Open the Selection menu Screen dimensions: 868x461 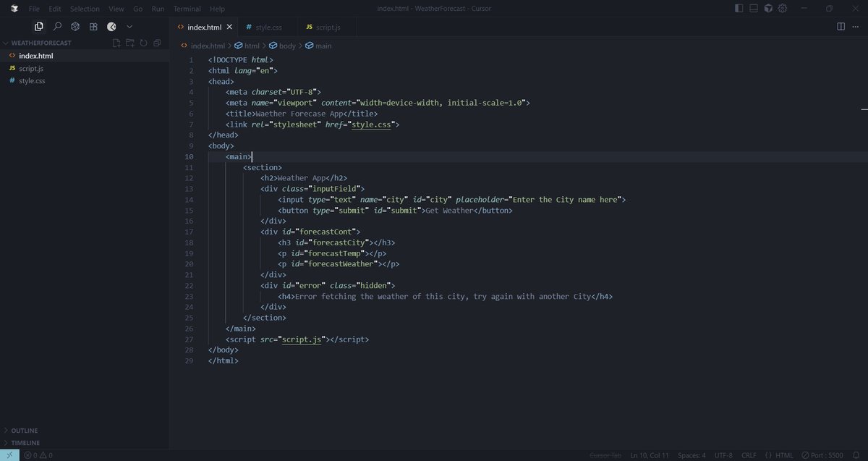(x=85, y=9)
